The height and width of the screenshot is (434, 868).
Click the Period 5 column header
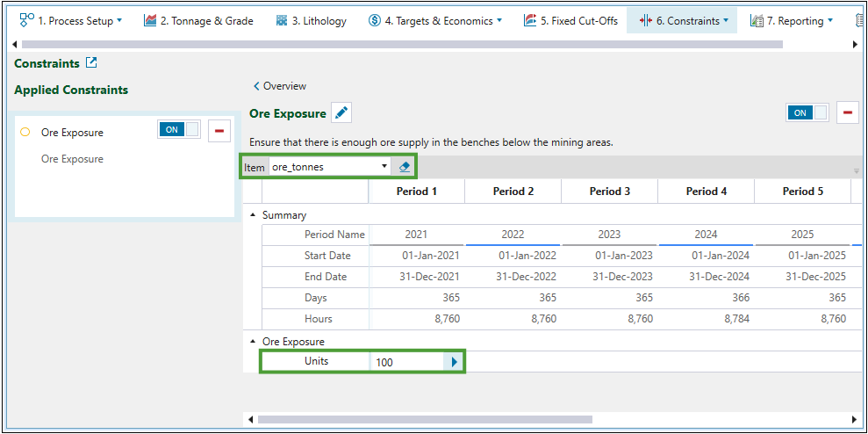[x=803, y=192]
